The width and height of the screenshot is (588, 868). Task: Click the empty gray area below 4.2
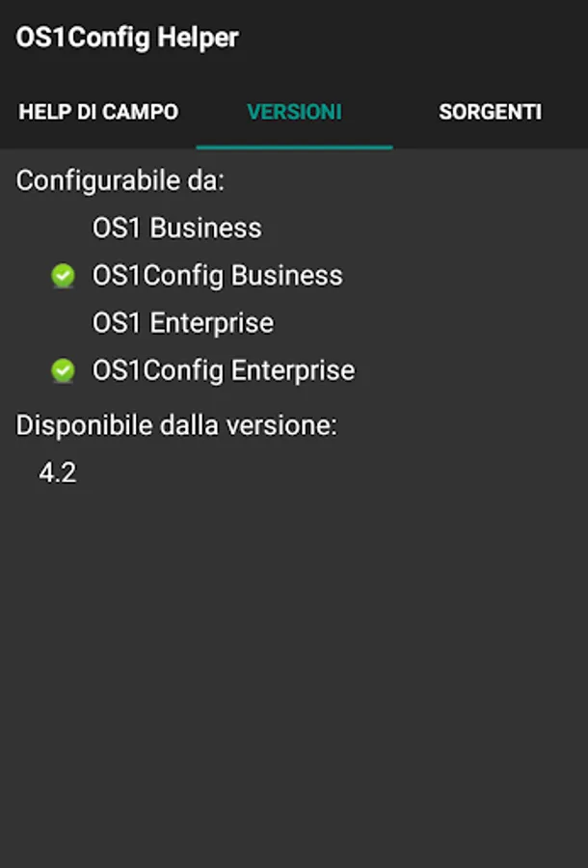[x=294, y=675]
